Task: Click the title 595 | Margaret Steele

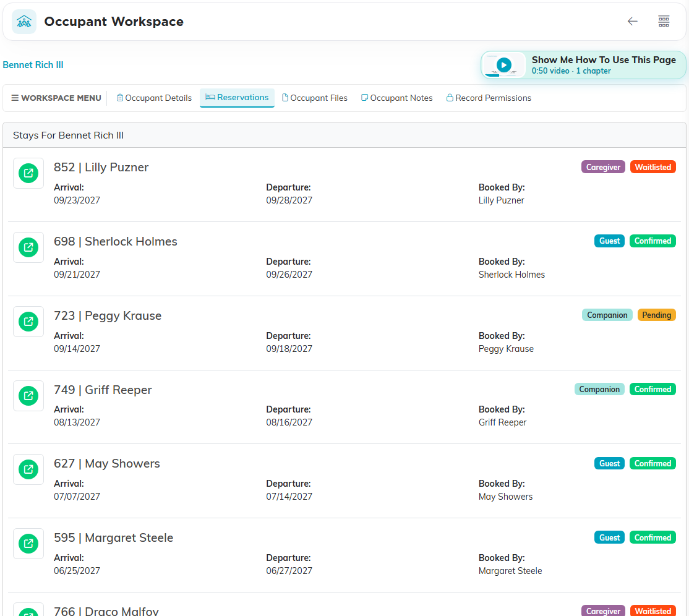Action: pos(113,538)
